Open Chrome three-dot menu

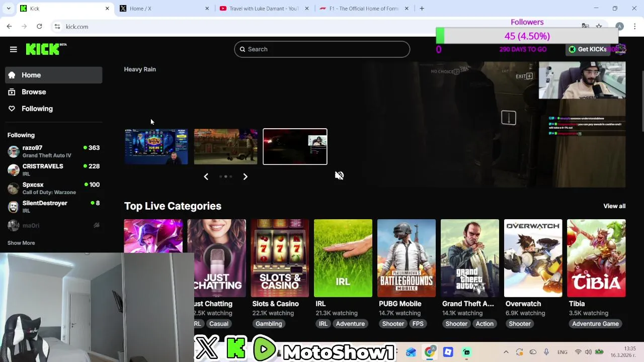(x=635, y=26)
